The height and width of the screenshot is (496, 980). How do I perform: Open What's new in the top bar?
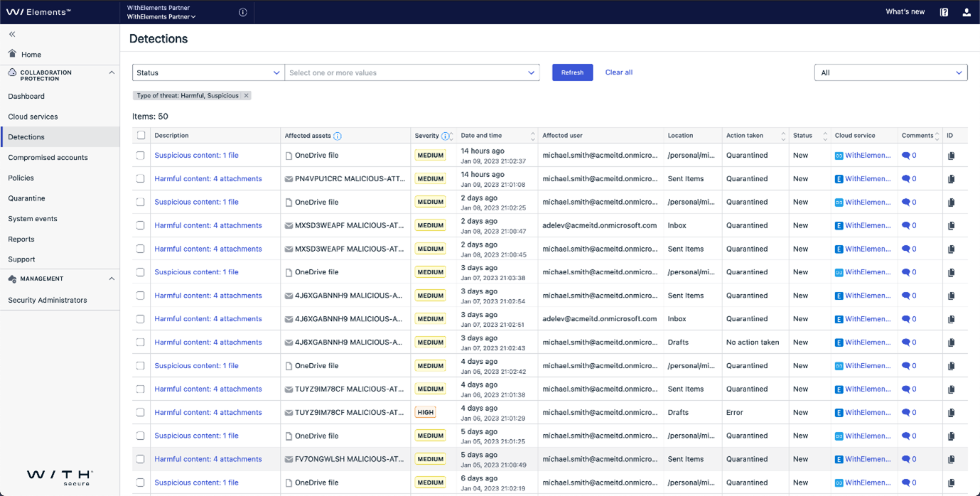tap(905, 12)
